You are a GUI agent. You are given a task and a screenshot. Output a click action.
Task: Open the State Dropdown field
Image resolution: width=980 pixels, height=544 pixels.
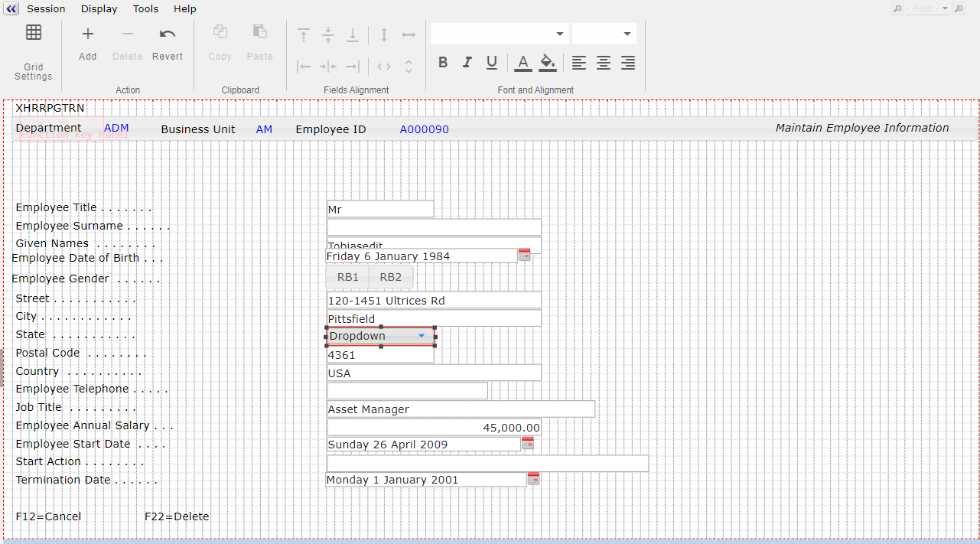421,336
